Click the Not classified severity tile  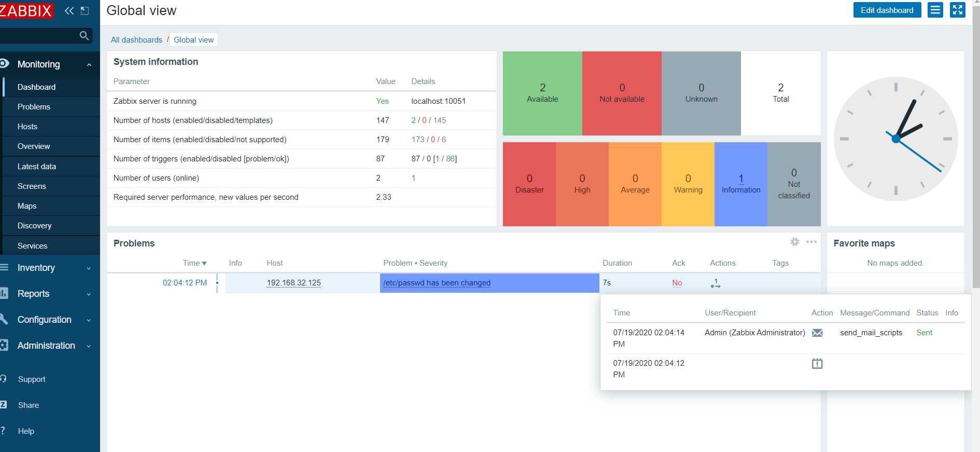coord(794,184)
